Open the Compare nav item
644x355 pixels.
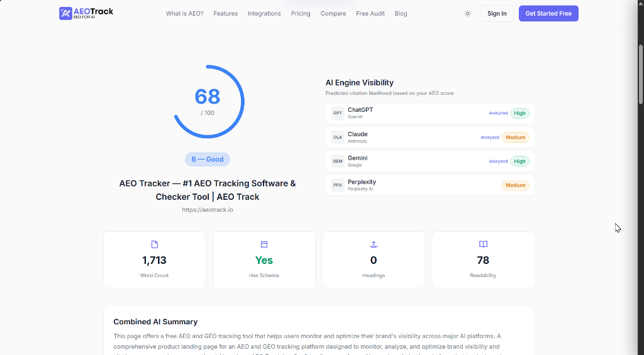click(333, 14)
